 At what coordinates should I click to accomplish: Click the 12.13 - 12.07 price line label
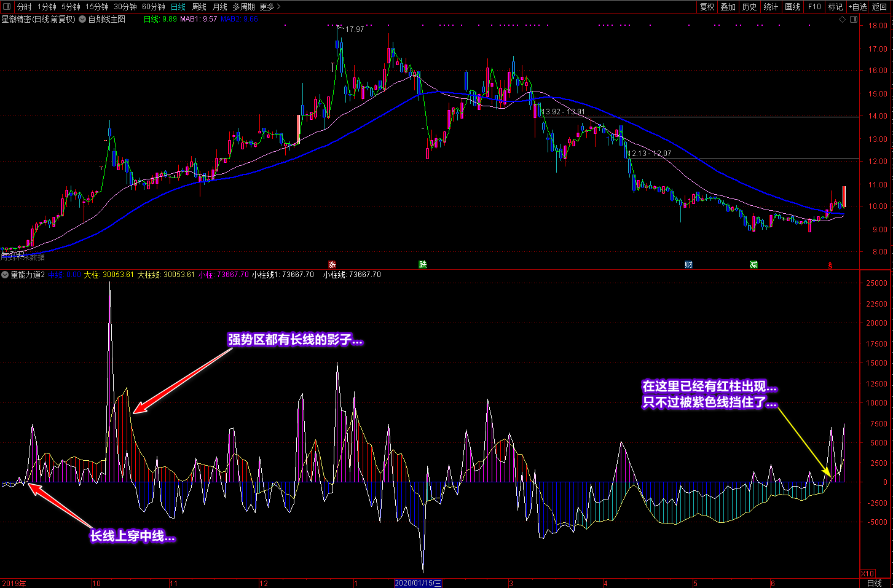click(649, 154)
